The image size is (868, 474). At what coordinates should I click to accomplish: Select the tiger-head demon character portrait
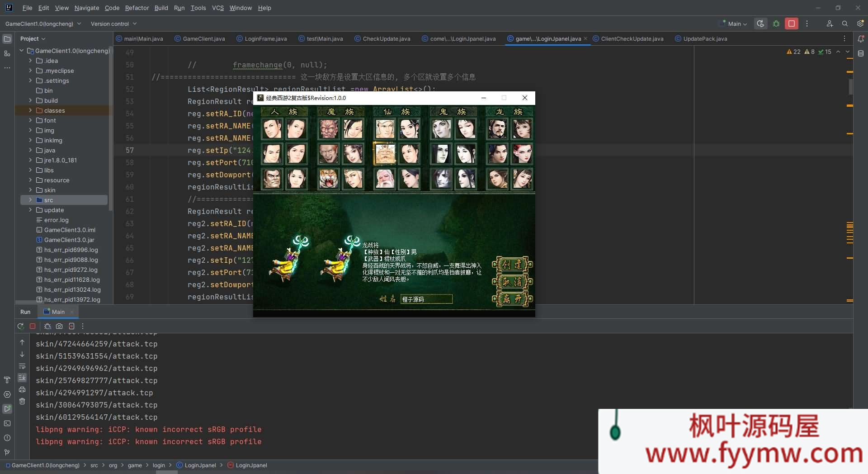pyautogui.click(x=329, y=179)
